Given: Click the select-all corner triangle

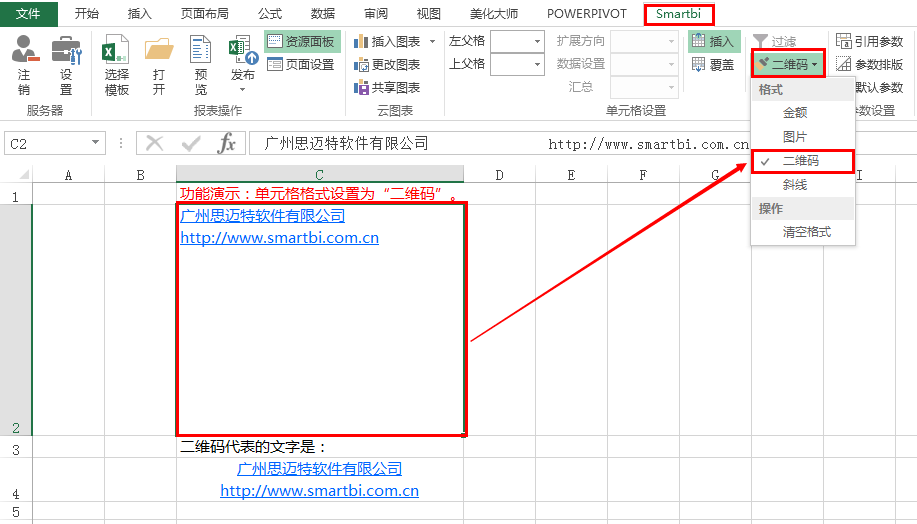Looking at the screenshot, I should [x=23, y=174].
